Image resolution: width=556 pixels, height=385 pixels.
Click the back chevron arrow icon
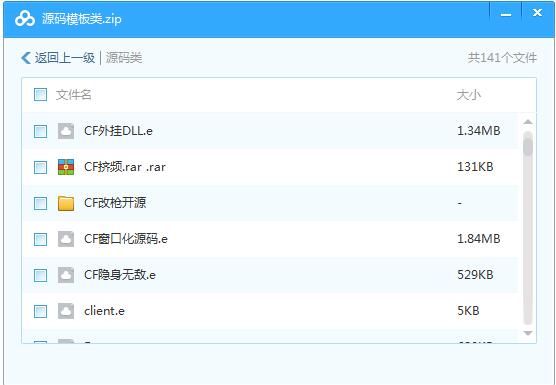point(26,58)
